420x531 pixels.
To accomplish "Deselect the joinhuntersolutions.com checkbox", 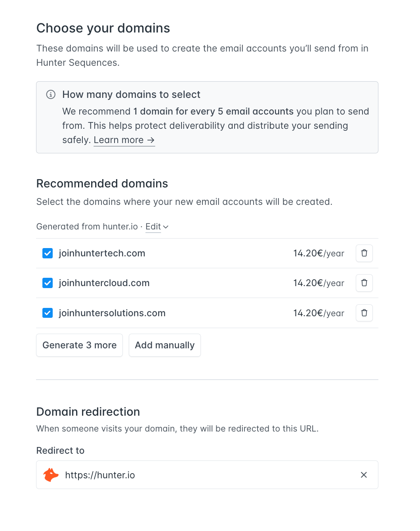I will (48, 313).
